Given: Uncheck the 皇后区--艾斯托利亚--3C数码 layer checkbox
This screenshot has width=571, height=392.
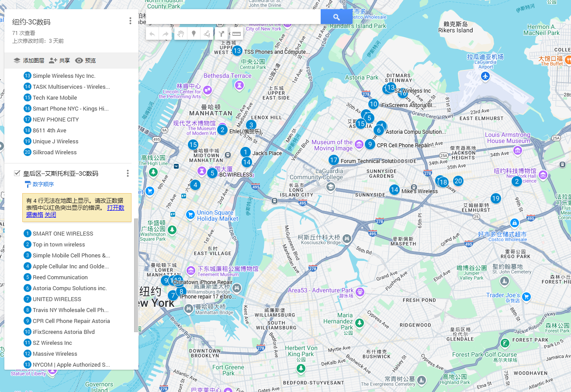Looking at the screenshot, I should (x=17, y=173).
